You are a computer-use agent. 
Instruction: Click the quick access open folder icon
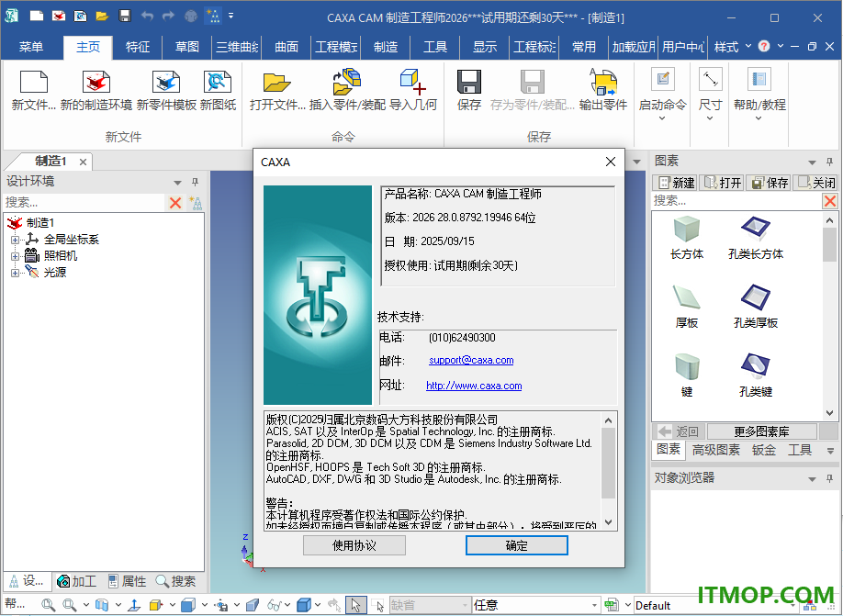[102, 17]
